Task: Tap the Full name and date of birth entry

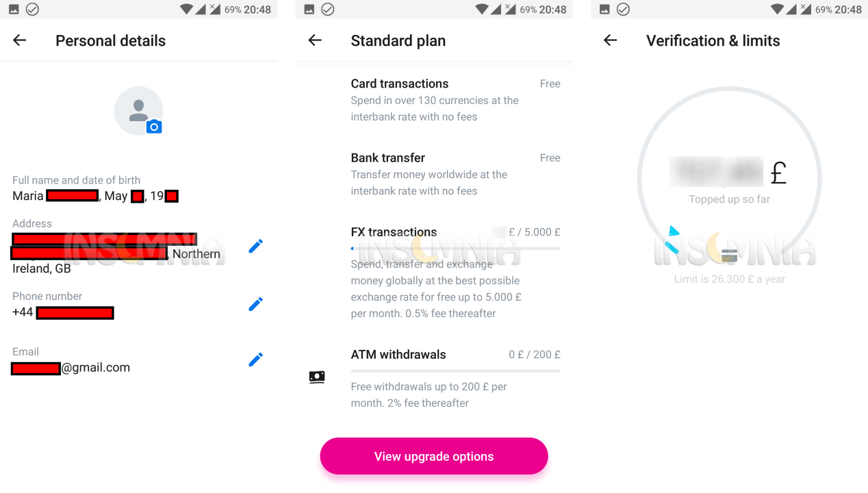Action: click(x=95, y=189)
